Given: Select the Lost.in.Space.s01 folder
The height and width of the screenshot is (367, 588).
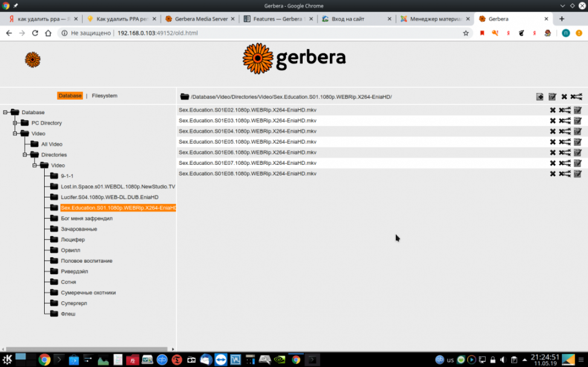Looking at the screenshot, I should (118, 187).
